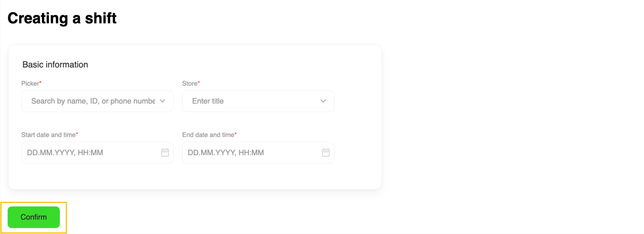Click the 'Store' field label

[189, 83]
